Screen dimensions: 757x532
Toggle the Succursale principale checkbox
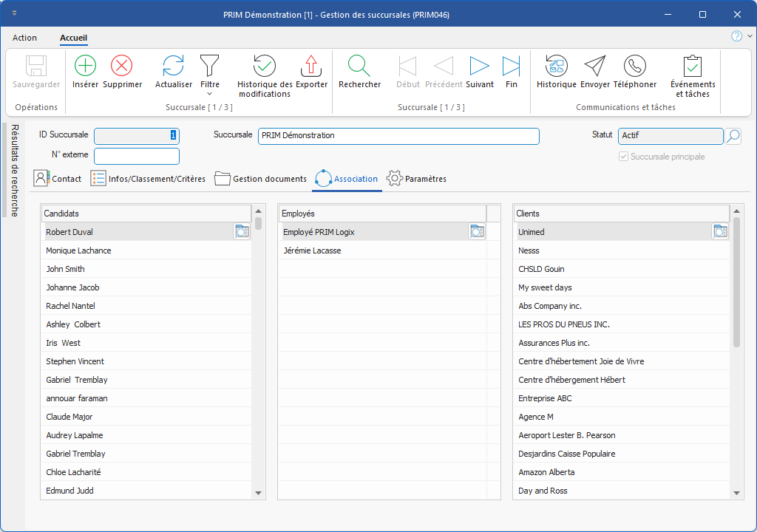click(x=624, y=157)
